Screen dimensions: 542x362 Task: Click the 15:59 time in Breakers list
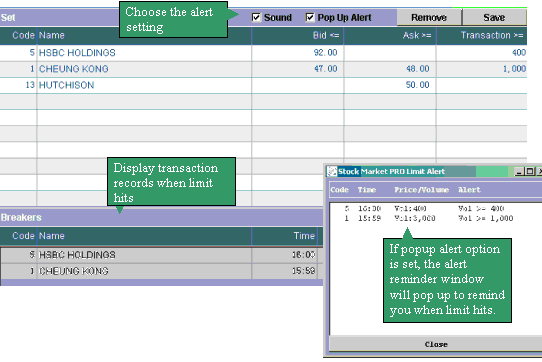[303, 271]
